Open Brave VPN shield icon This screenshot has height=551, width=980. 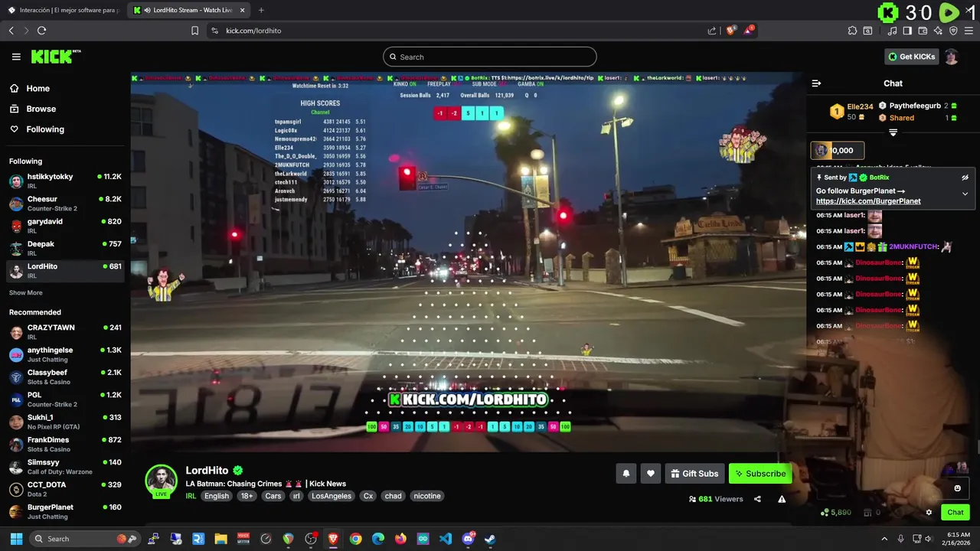953,31
